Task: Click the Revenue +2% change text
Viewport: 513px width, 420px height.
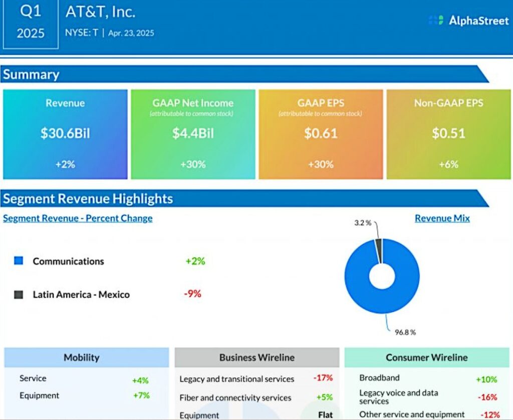Action: tap(65, 164)
